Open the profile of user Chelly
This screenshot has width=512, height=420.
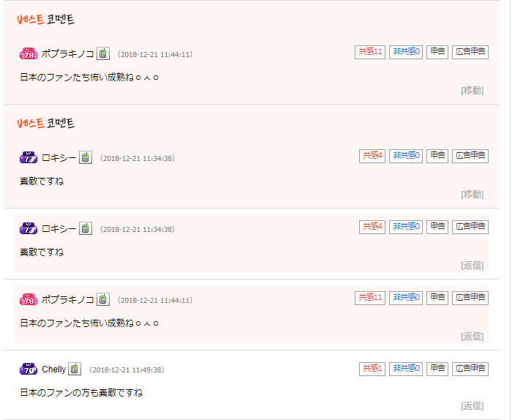tap(54, 370)
